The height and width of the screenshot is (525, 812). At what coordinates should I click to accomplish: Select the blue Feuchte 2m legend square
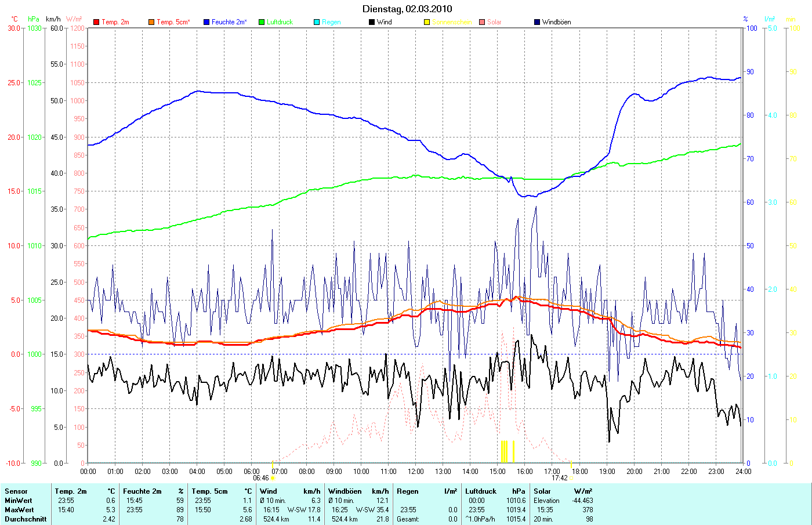pos(206,22)
